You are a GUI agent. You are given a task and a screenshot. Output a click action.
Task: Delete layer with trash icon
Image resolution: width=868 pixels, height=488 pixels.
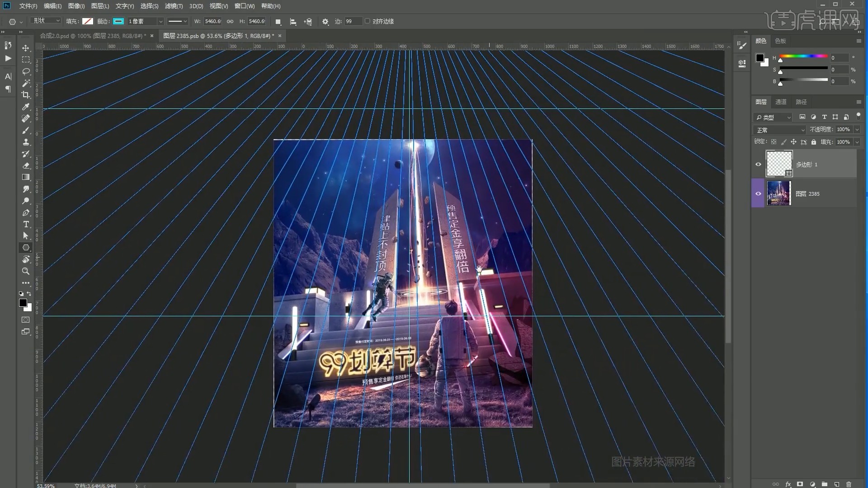click(849, 484)
